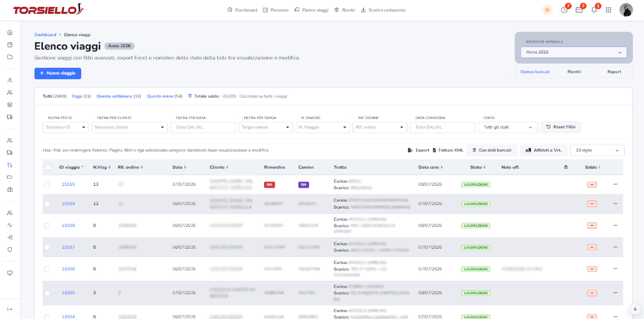Screen dimensions: 644x319
Task: Change the '10 righe' rows-per-page dropdown
Action: (x=597, y=150)
